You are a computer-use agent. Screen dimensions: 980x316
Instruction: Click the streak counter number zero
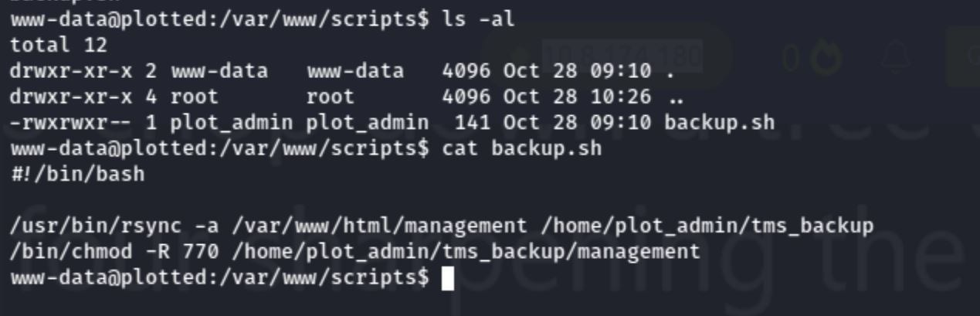tap(790, 59)
